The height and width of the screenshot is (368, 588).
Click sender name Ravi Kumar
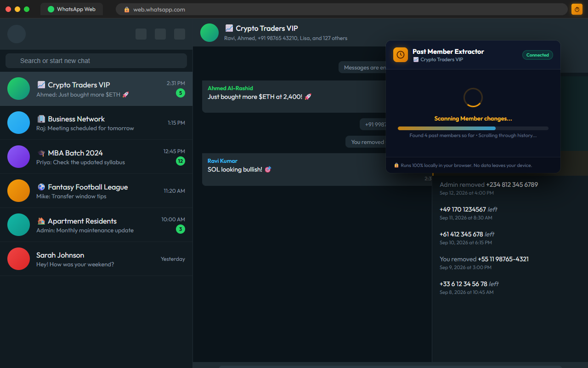pyautogui.click(x=222, y=161)
